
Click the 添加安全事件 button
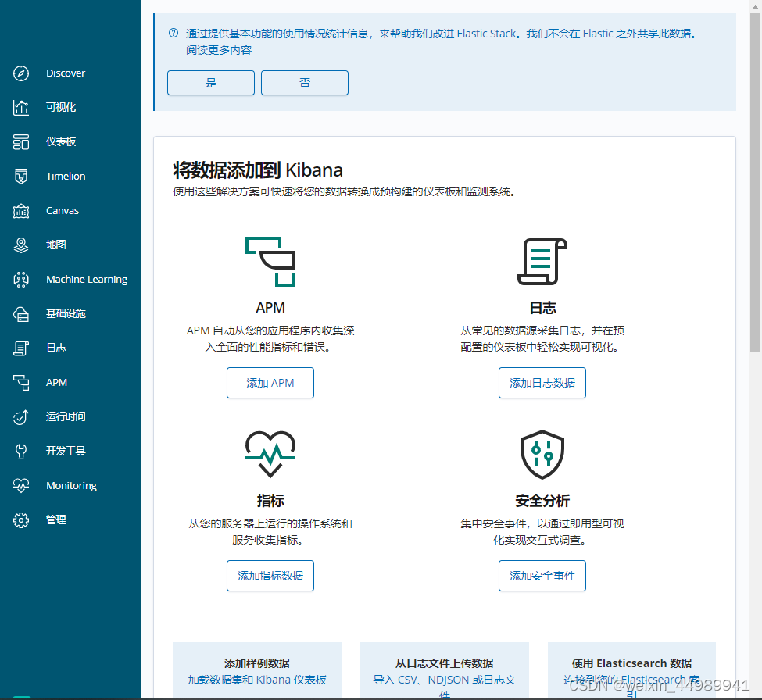tap(542, 576)
